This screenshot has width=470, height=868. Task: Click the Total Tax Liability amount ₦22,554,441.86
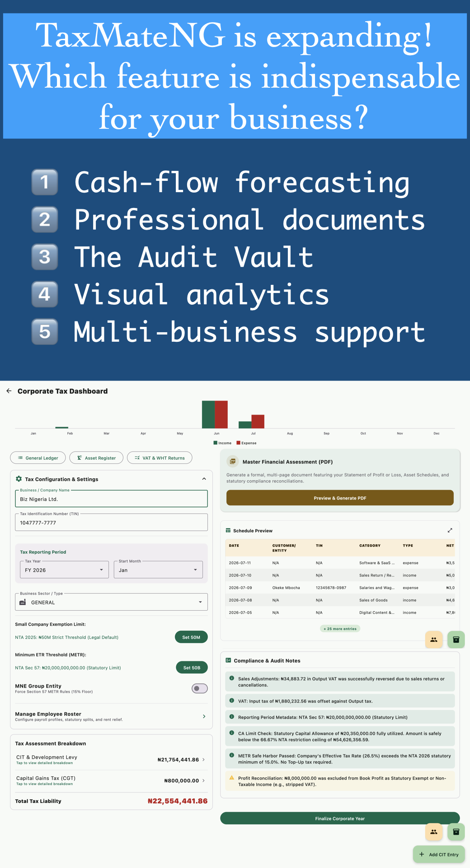pos(178,801)
